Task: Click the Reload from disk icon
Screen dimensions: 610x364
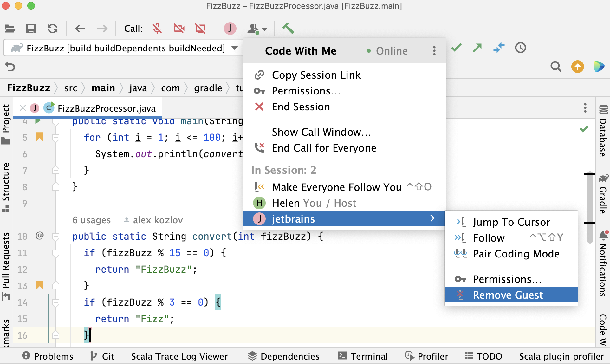Action: (x=53, y=29)
